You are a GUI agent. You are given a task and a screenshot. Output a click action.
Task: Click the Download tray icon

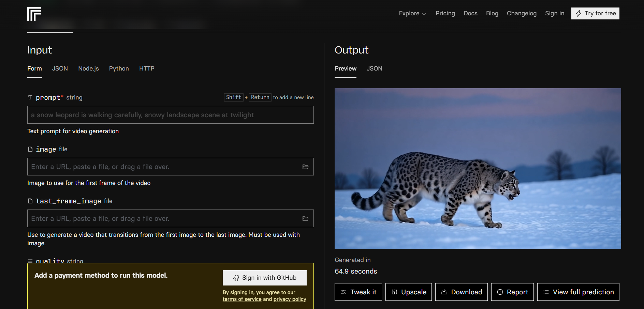(444, 292)
